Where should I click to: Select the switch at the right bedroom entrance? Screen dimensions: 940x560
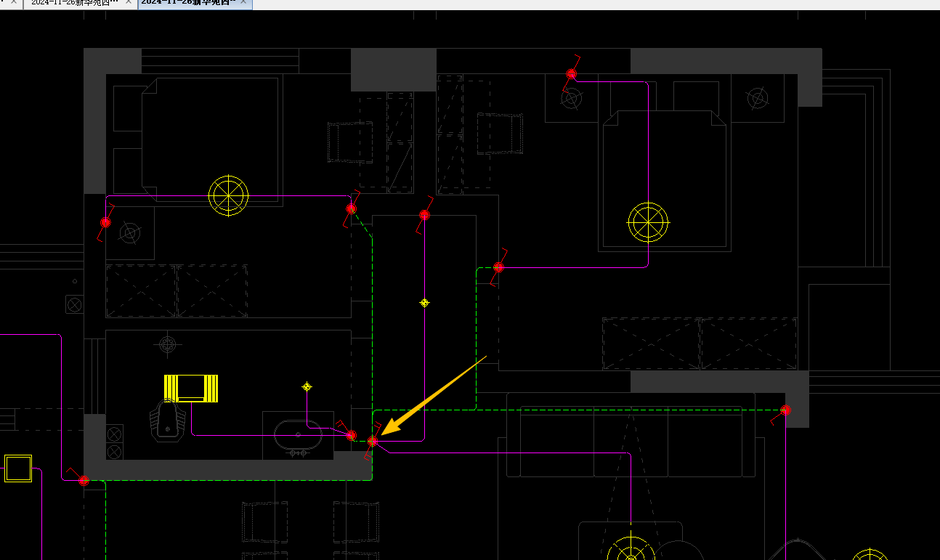(x=498, y=267)
